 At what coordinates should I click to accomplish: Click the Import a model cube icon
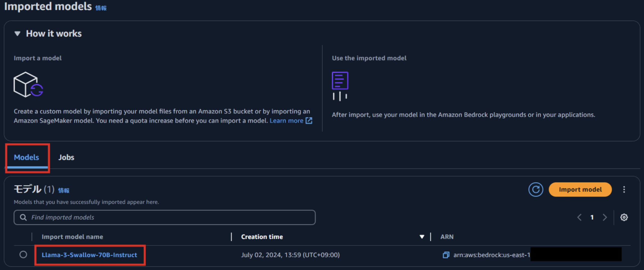tap(28, 85)
